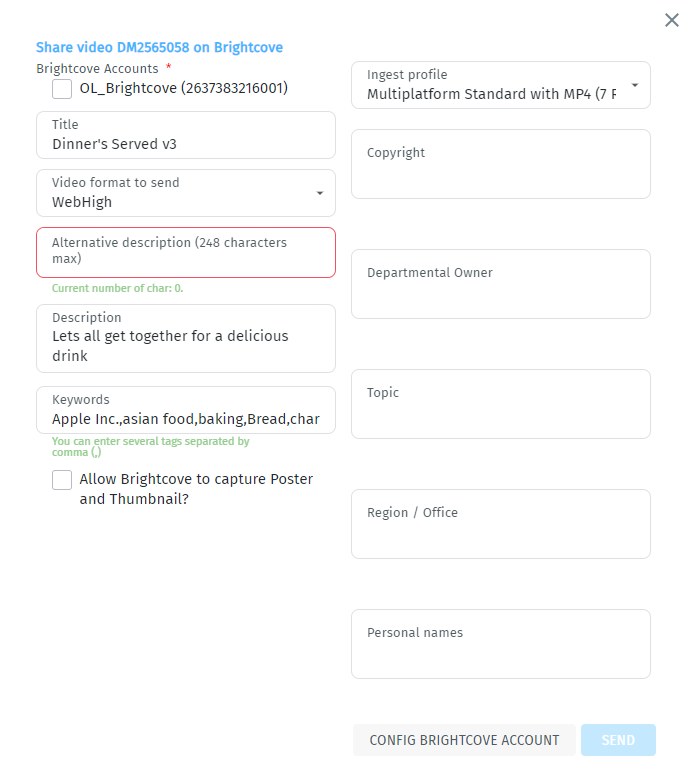
Task: Click the Copyright field
Action: (x=500, y=173)
